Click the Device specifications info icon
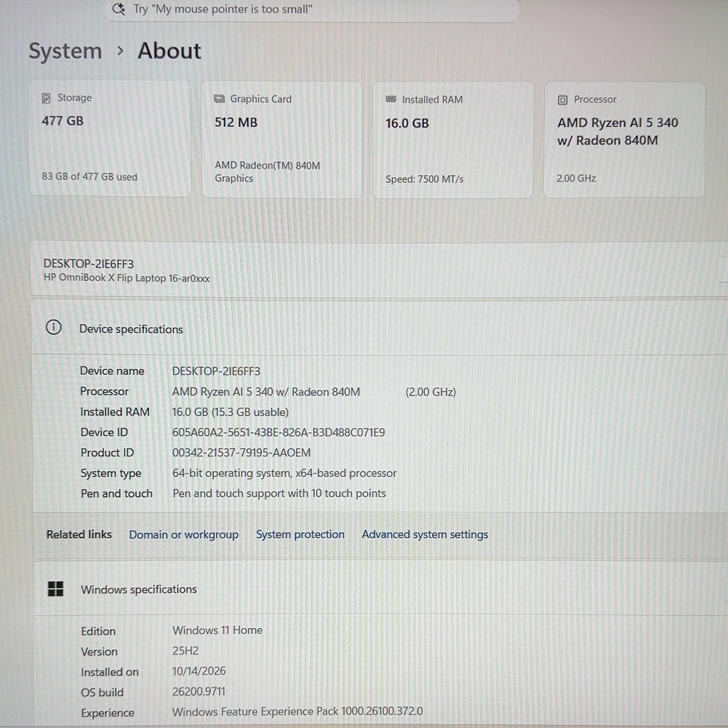Image resolution: width=728 pixels, height=728 pixels. tap(53, 328)
